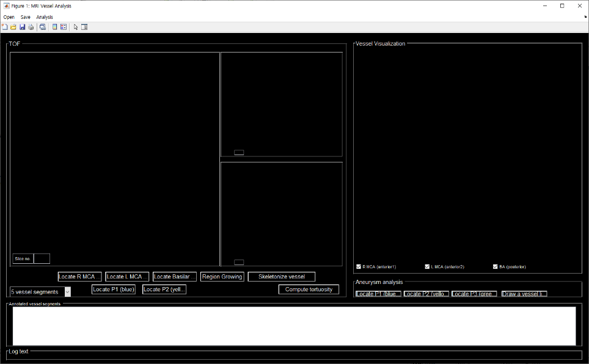Toggle the L MCA (anterior2) checkbox

pyautogui.click(x=427, y=267)
